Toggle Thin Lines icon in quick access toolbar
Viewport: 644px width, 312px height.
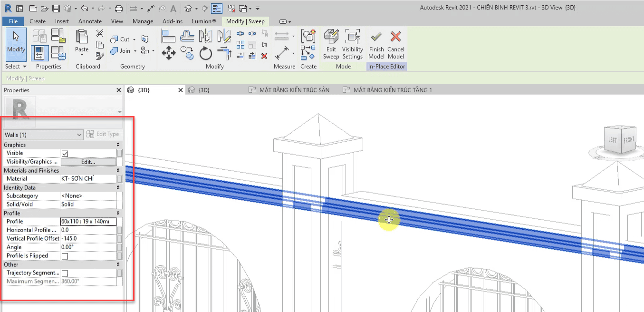[217, 9]
